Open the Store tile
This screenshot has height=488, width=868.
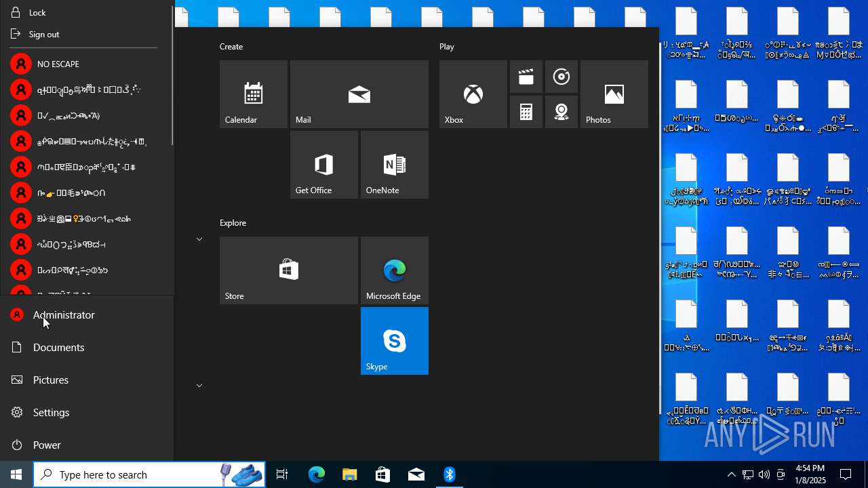click(289, 270)
